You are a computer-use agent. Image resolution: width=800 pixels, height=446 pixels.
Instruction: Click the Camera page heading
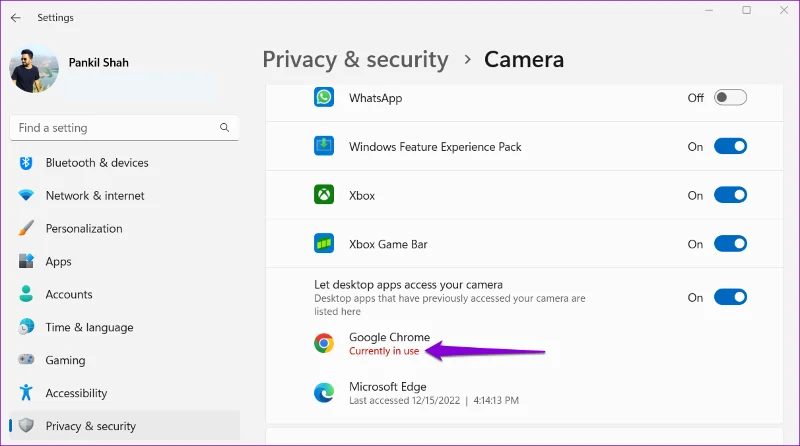click(524, 59)
